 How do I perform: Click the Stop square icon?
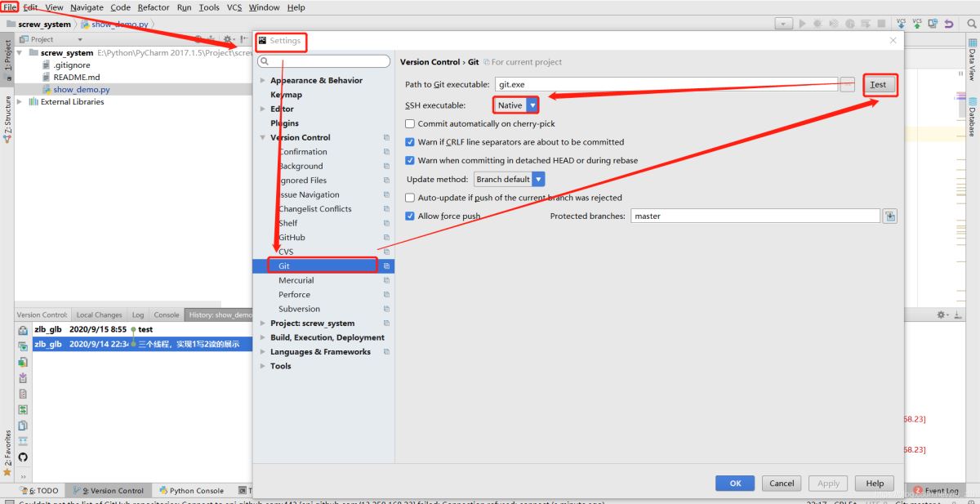point(880,24)
